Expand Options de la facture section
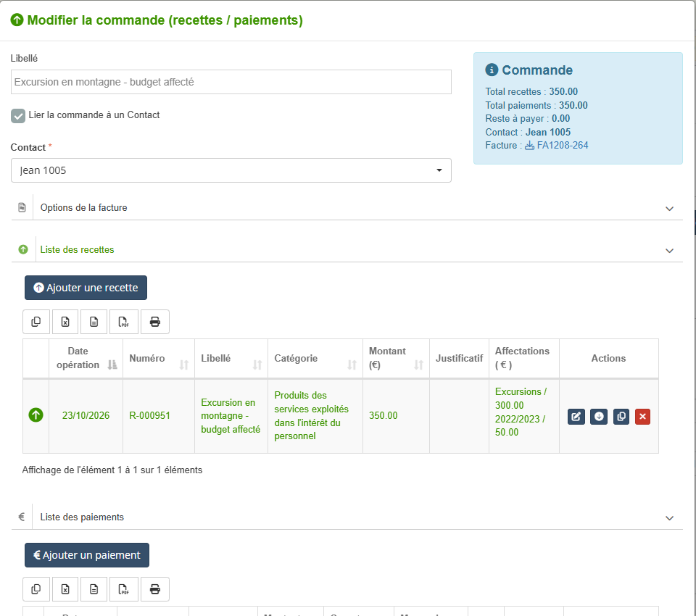Image resolution: width=696 pixels, height=616 pixels. (x=669, y=209)
